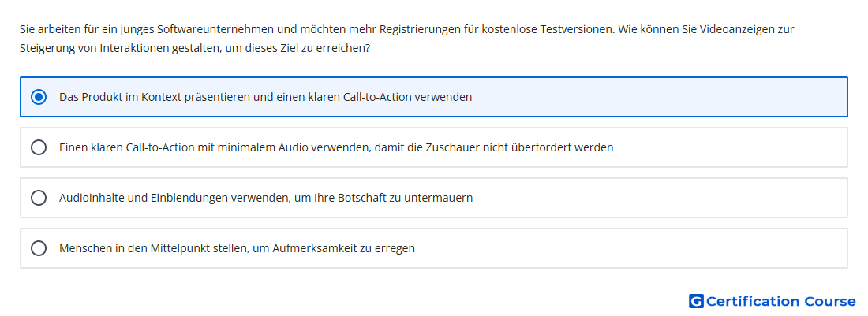The image size is (868, 316).
Task: Choose radio button beside "Einen klaren Call-to-Action mit minimalem Audio"
Action: 38,147
